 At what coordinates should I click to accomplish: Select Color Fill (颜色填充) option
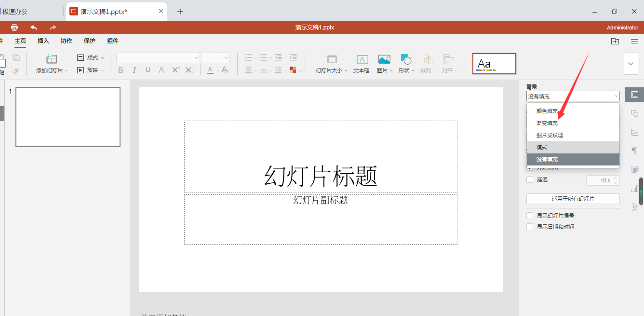pyautogui.click(x=573, y=111)
